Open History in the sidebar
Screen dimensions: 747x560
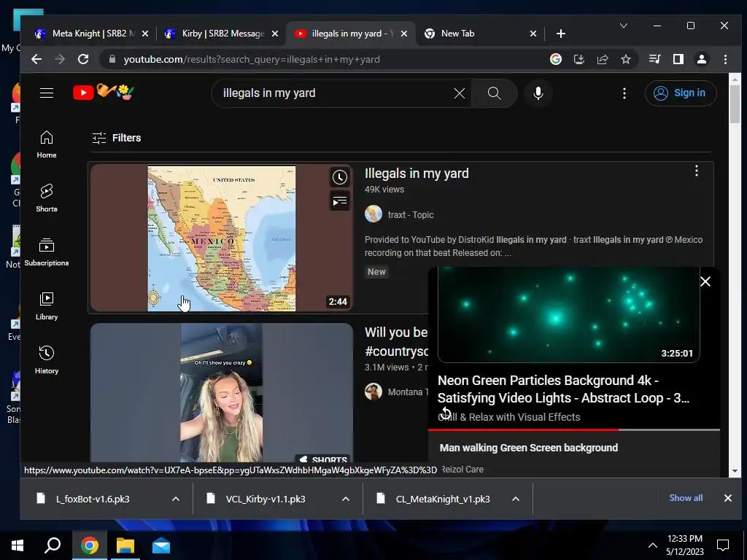(x=47, y=360)
